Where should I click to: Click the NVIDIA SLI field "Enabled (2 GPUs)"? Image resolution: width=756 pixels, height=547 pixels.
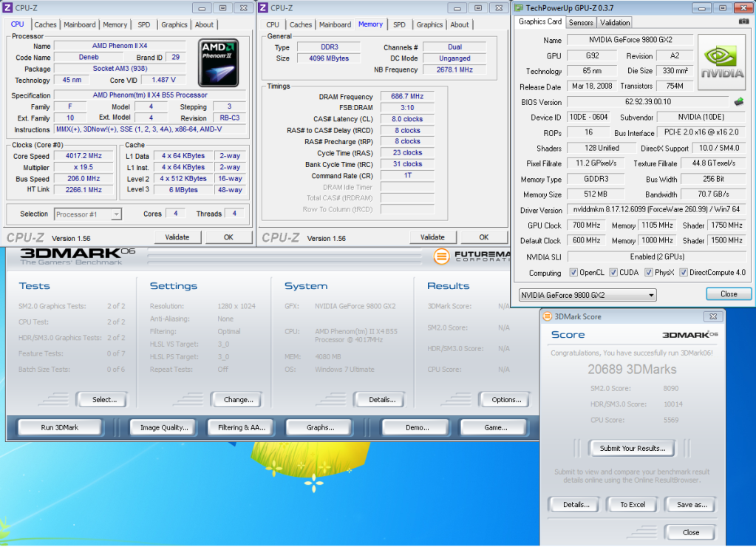point(657,256)
